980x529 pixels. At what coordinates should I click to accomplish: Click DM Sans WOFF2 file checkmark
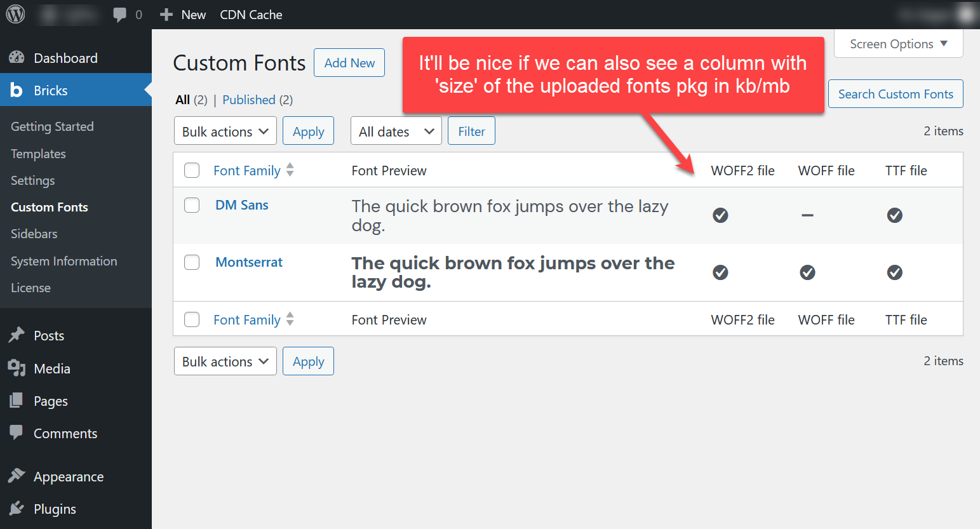click(720, 215)
